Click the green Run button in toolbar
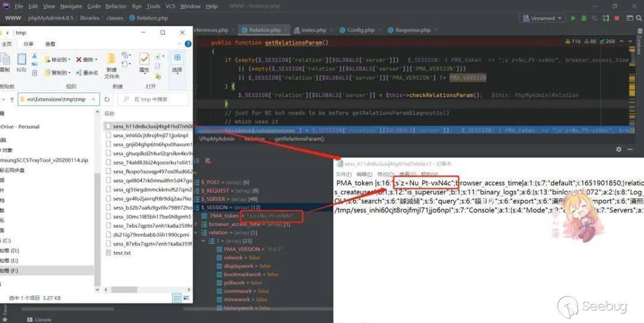Screen dimensions: 644x323 [574, 18]
